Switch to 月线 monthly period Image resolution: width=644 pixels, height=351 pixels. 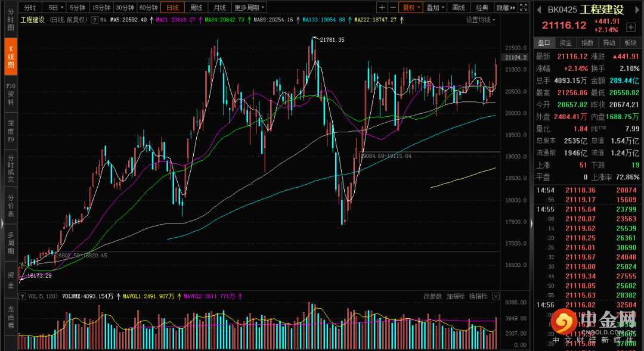pos(219,7)
